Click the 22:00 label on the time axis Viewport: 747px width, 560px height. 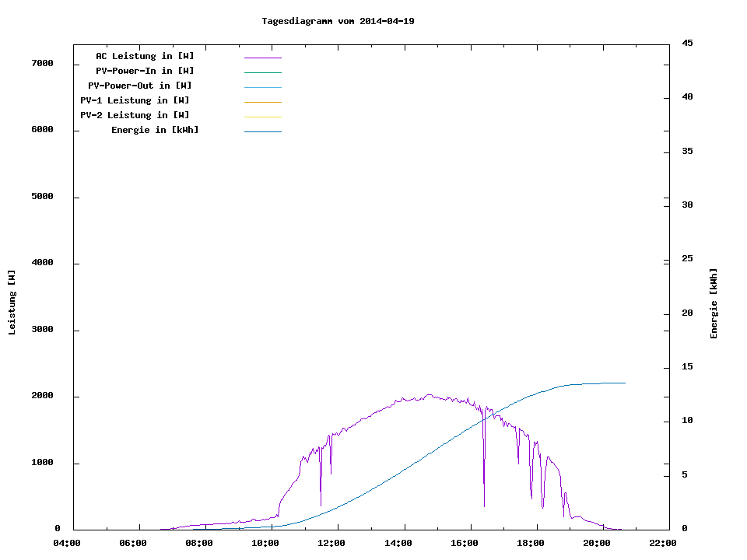coord(662,543)
